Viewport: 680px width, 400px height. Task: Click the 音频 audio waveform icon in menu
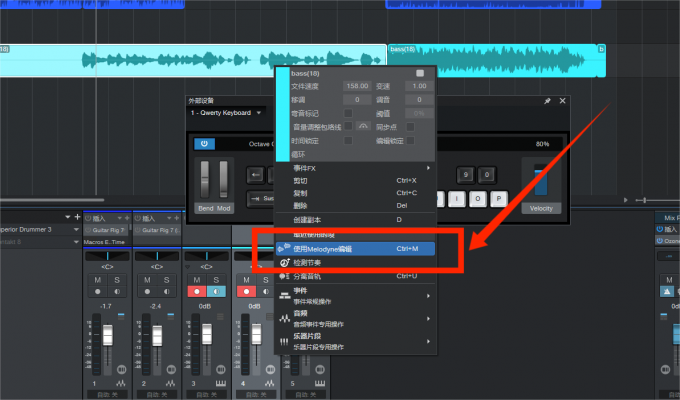[284, 318]
